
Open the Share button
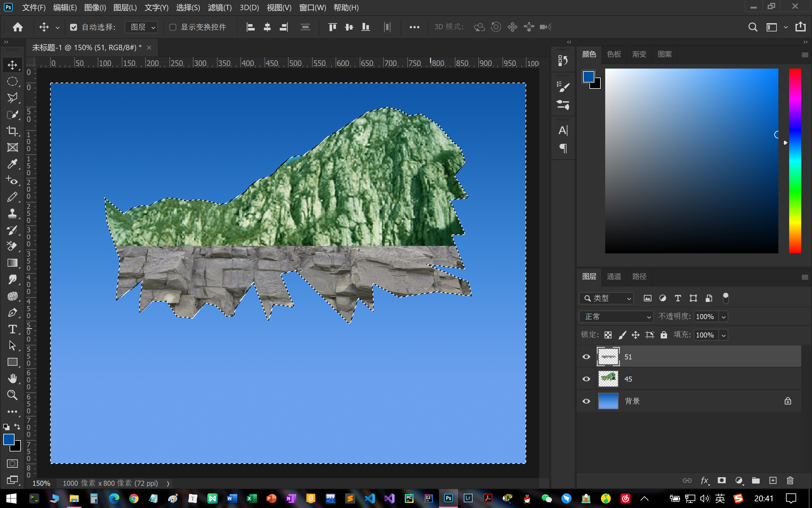coord(801,27)
